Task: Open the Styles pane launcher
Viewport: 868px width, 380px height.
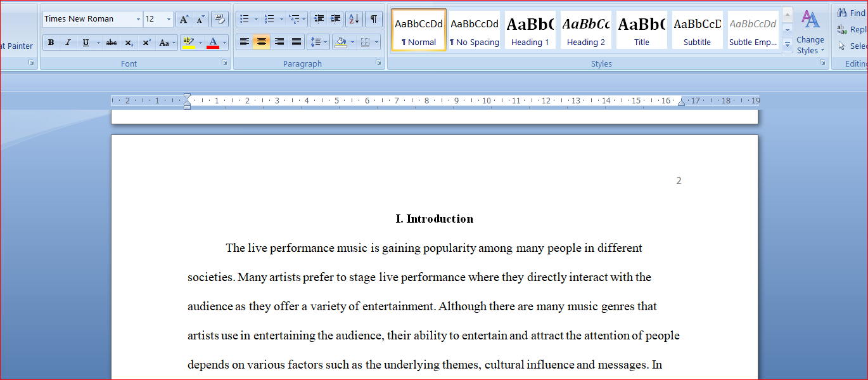Action: click(x=822, y=63)
